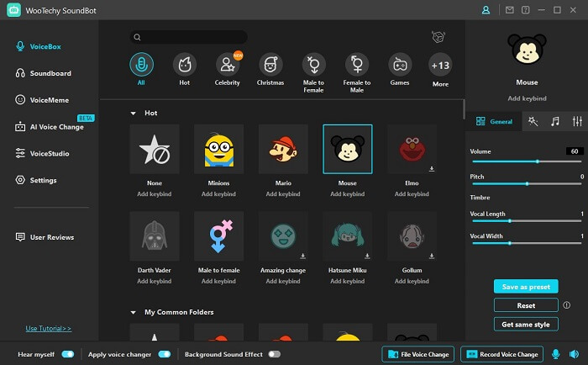588x365 pixels.
Task: Select the Hot category icon
Action: [x=185, y=65]
